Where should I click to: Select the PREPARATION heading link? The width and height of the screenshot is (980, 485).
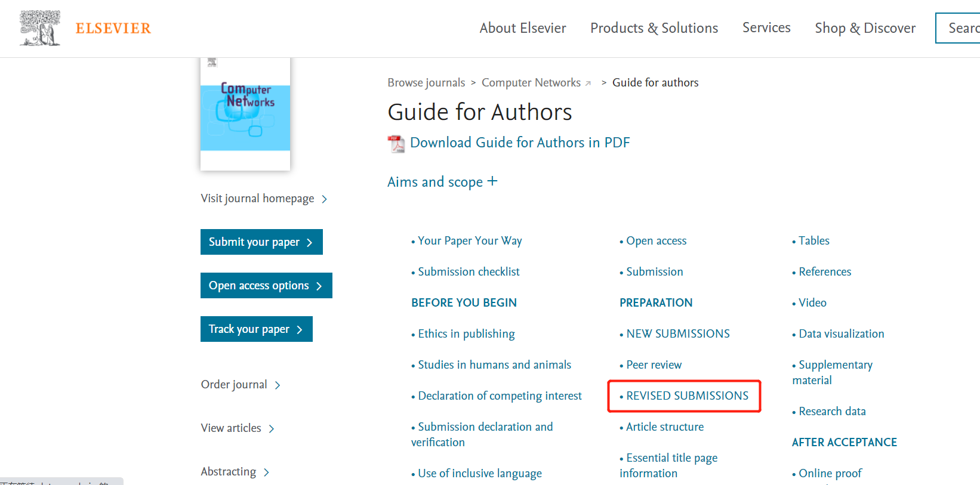(x=656, y=303)
